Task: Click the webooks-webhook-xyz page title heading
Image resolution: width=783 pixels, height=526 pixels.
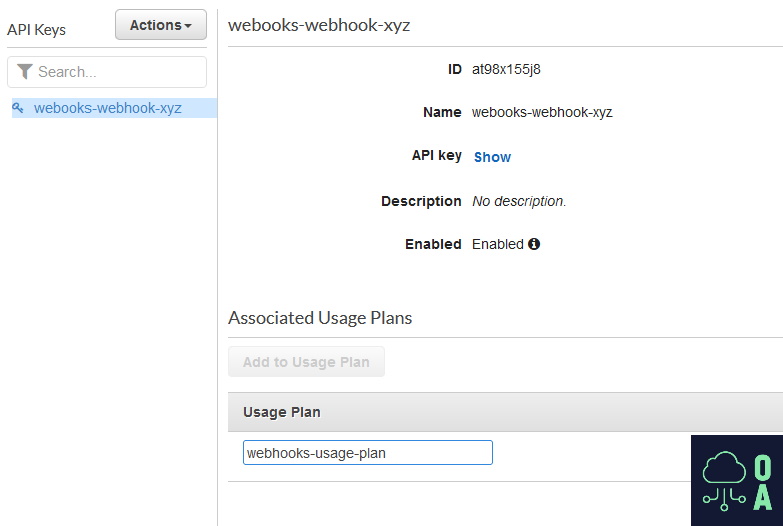Action: (319, 25)
